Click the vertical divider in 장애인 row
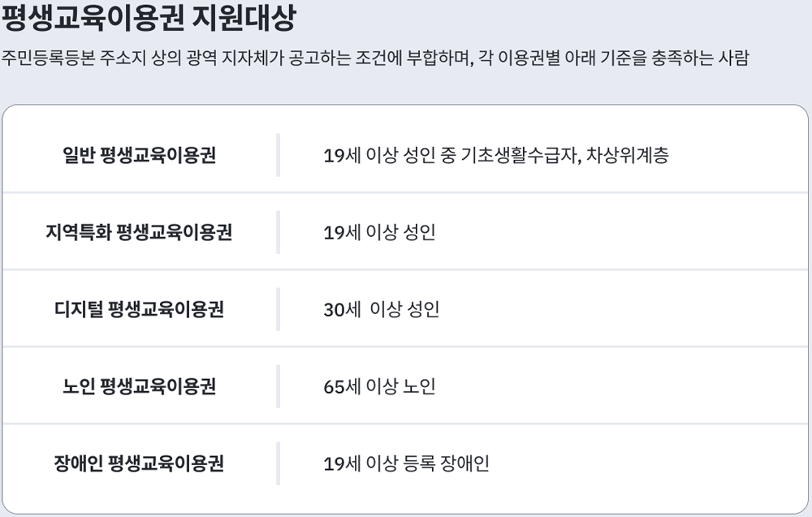This screenshot has height=517, width=812. 278,463
